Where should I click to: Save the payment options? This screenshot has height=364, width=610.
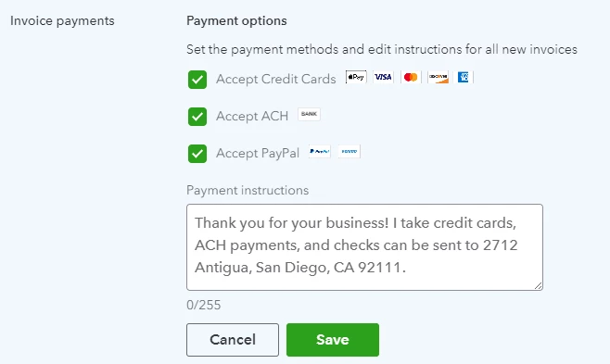click(333, 340)
